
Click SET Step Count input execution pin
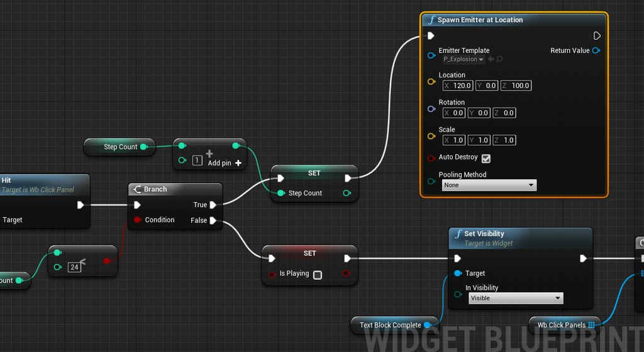(x=280, y=178)
